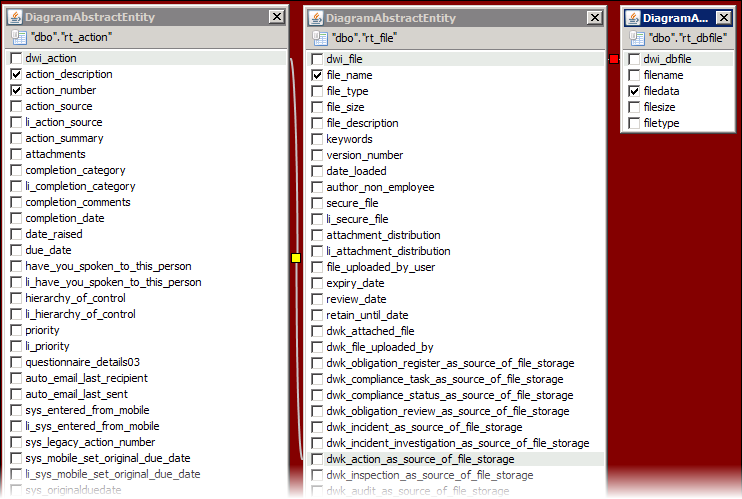Click the Java icon in rt_dbfile window title
This screenshot has height=499, width=742.
(x=633, y=18)
